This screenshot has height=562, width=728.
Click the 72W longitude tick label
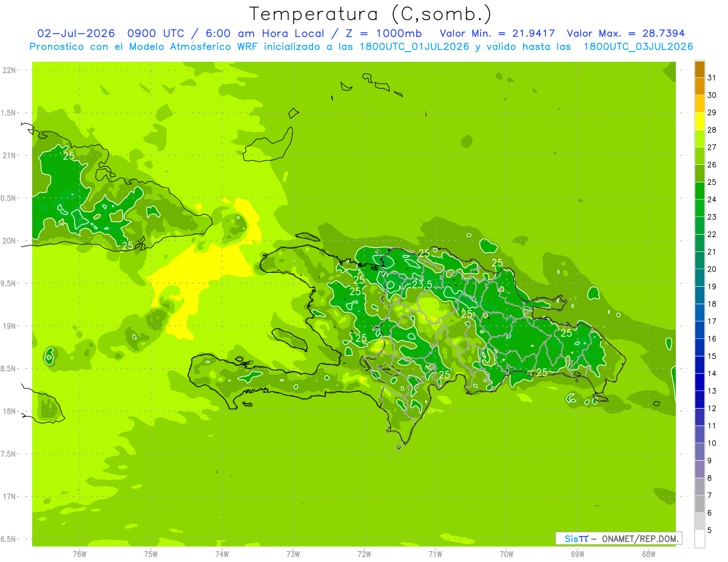364,554
